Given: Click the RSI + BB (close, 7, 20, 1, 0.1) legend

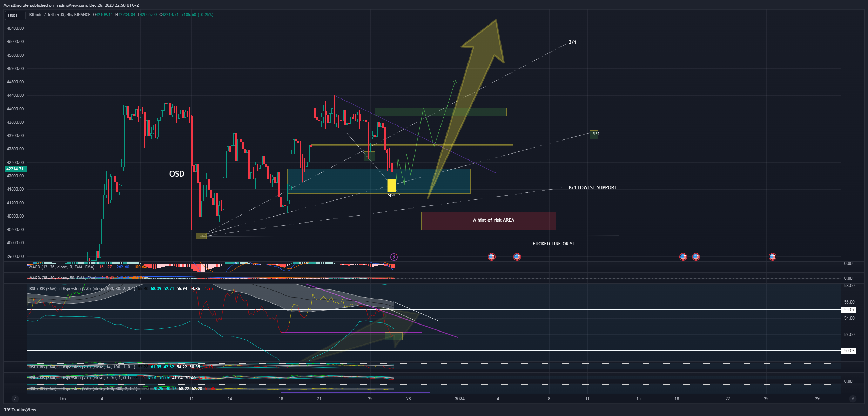Looking at the screenshot, I should coord(80,378).
